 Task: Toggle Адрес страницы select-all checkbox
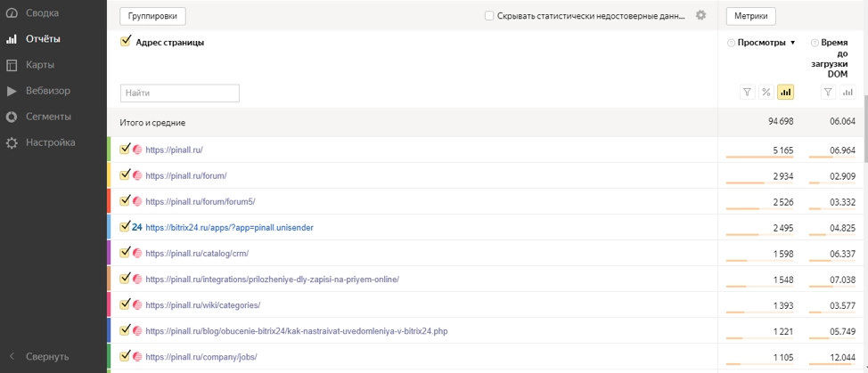[x=126, y=41]
